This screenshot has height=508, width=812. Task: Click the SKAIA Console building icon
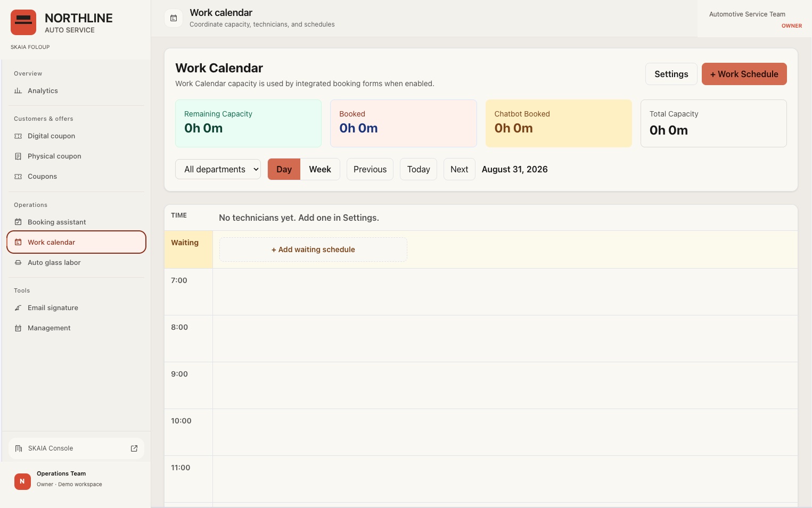[19, 448]
